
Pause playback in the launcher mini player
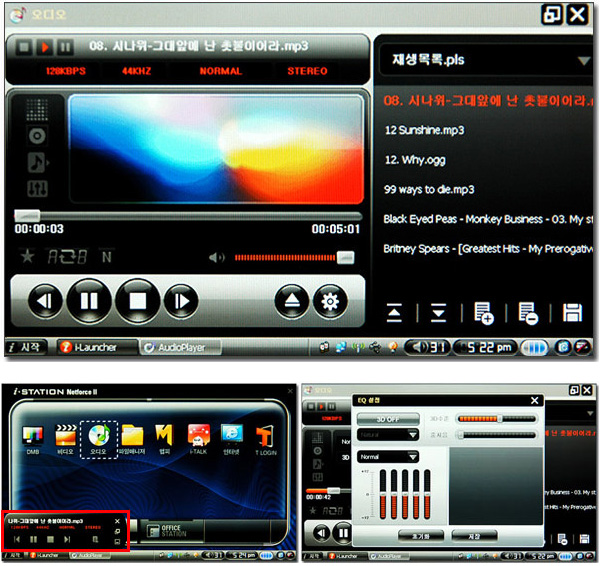point(34,539)
